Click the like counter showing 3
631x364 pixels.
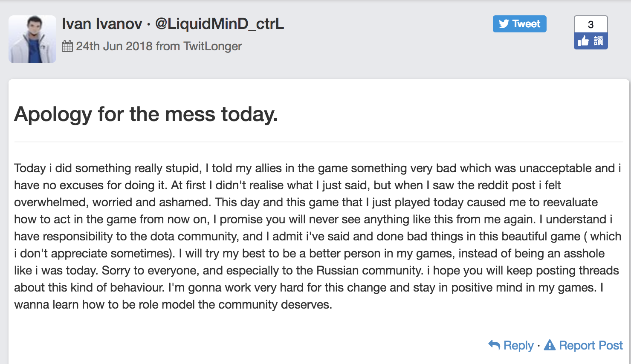pyautogui.click(x=590, y=24)
